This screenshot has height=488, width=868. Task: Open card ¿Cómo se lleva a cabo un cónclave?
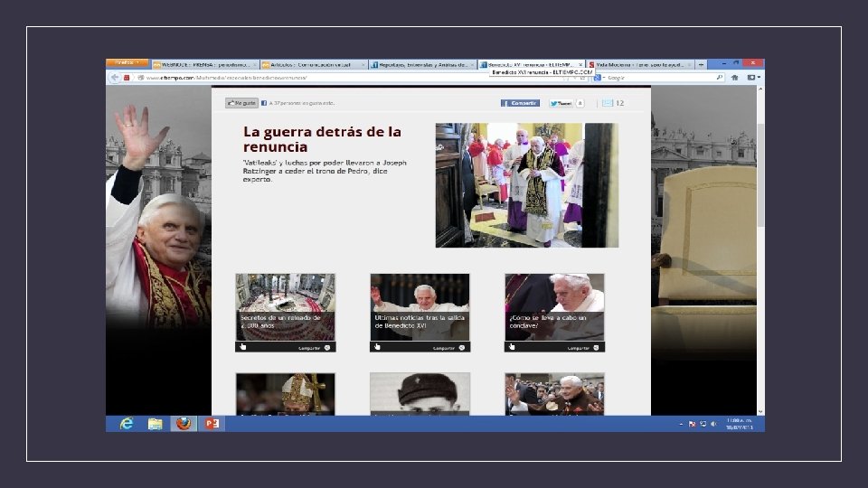point(554,307)
